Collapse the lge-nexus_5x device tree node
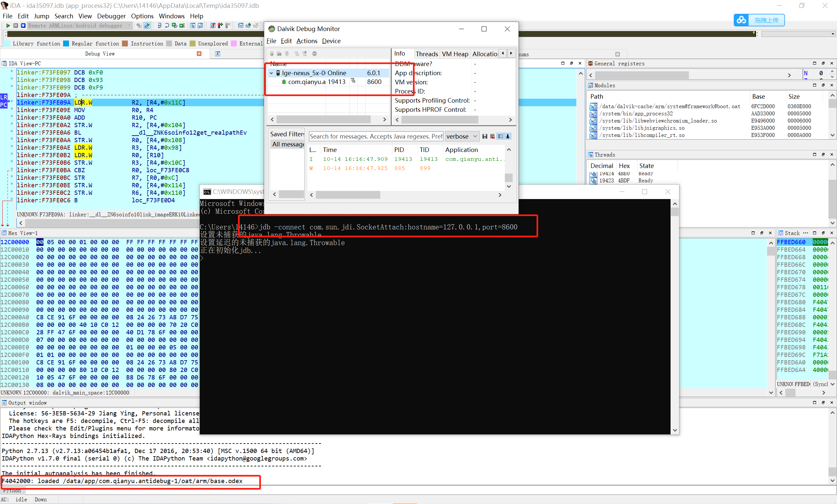 (x=271, y=73)
